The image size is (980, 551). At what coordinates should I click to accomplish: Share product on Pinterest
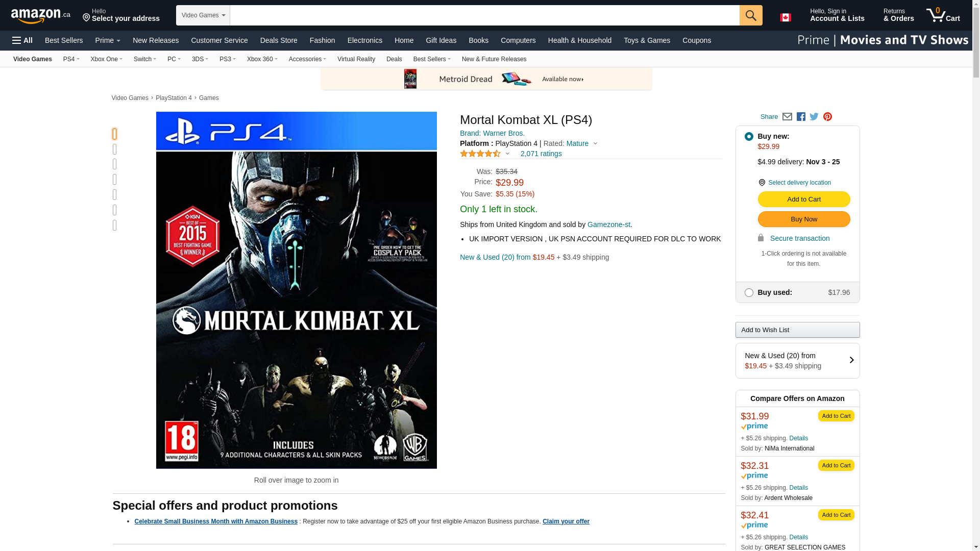click(827, 117)
